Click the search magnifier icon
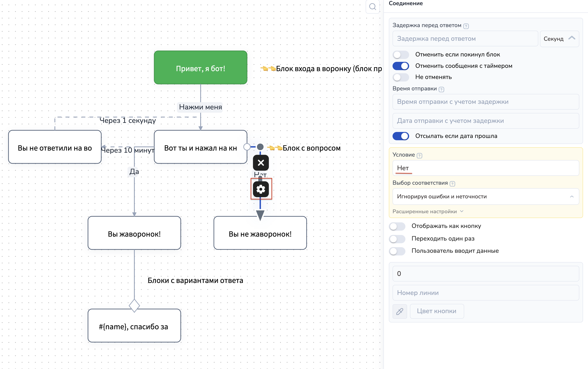This screenshot has height=369, width=588. point(372,7)
